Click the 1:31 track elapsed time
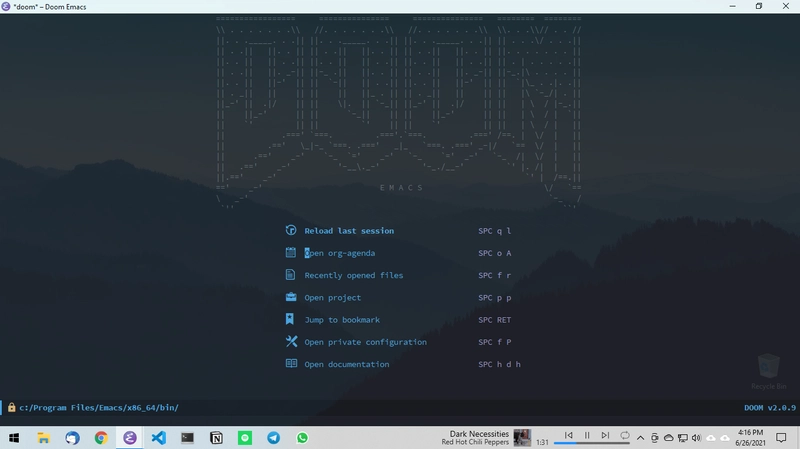 [542, 442]
